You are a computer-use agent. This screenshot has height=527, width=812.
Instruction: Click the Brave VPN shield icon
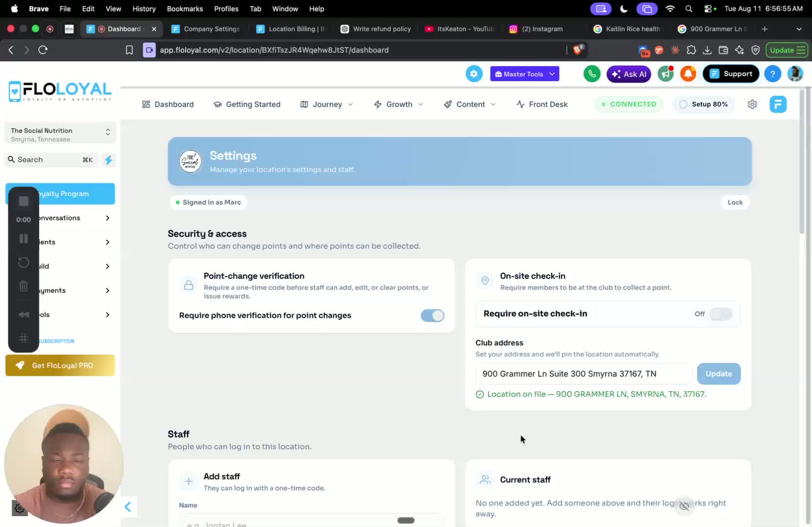click(755, 50)
